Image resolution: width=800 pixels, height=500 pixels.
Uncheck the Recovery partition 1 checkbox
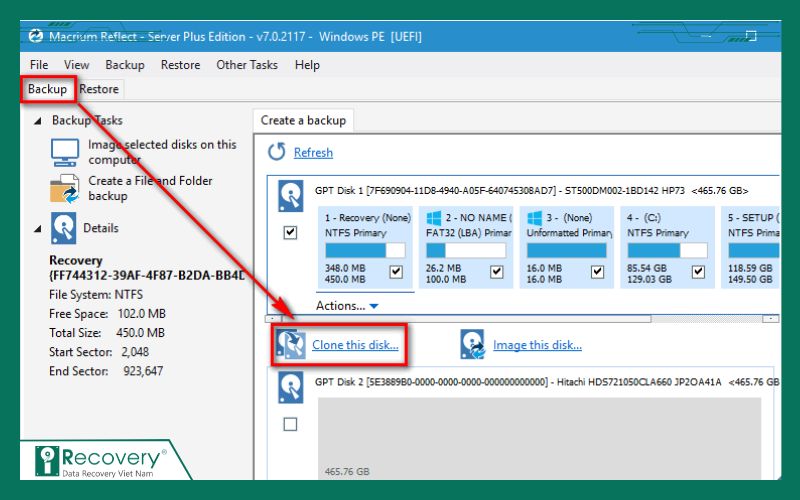tap(396, 272)
